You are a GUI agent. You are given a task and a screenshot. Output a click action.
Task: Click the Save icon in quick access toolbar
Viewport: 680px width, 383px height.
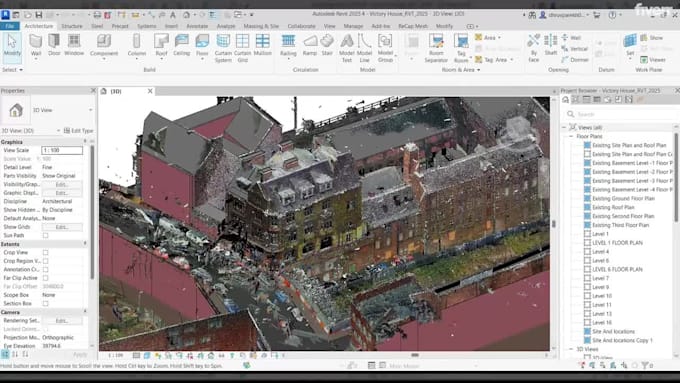tap(39, 15)
